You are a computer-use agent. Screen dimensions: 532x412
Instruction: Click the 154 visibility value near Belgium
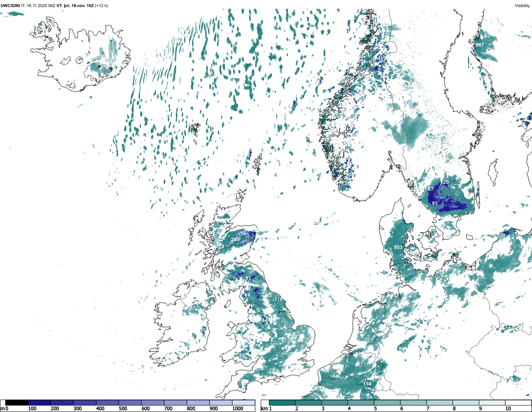[x=367, y=384]
